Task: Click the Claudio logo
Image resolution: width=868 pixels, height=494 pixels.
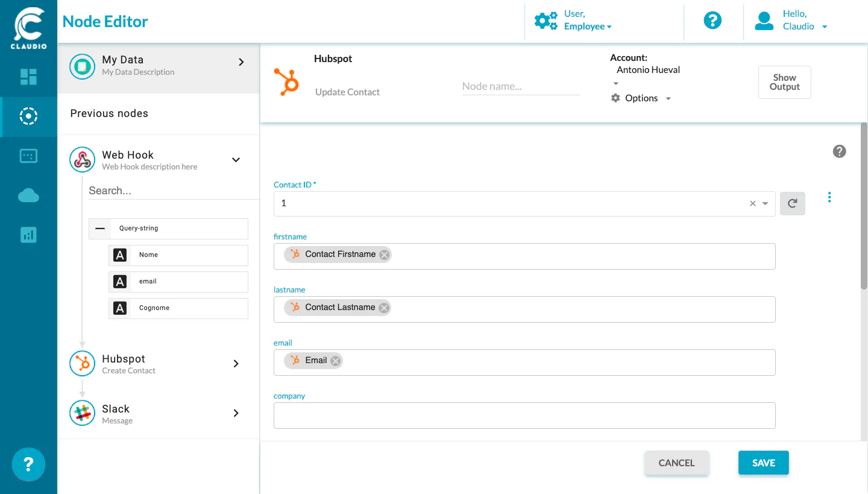Action: [x=28, y=28]
